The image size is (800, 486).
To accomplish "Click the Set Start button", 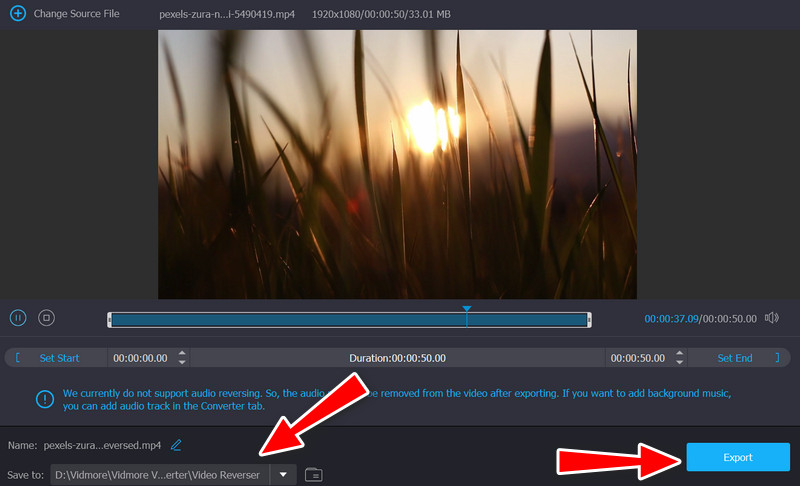I will tap(59, 358).
